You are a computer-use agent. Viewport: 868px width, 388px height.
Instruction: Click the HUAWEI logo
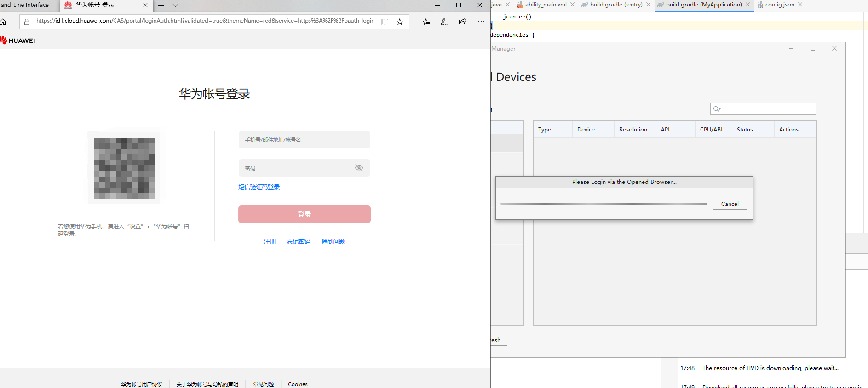click(17, 40)
